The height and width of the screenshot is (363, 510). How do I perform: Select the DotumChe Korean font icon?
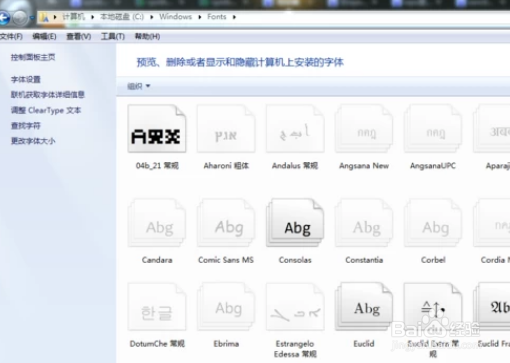[157, 307]
